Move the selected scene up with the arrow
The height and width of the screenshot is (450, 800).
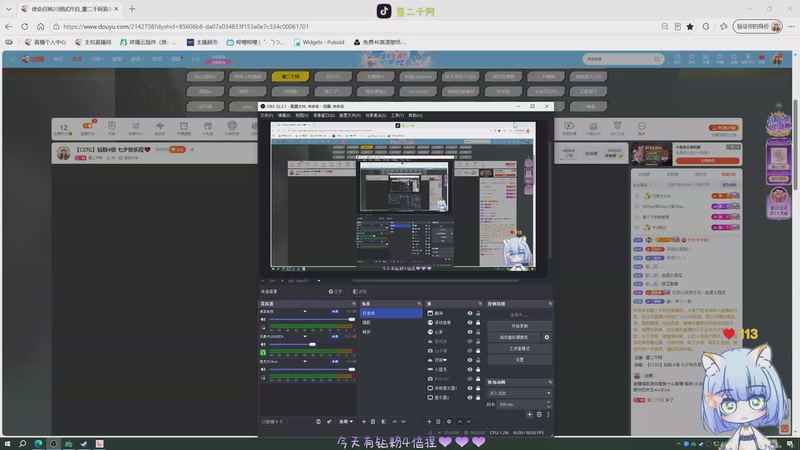(x=394, y=421)
